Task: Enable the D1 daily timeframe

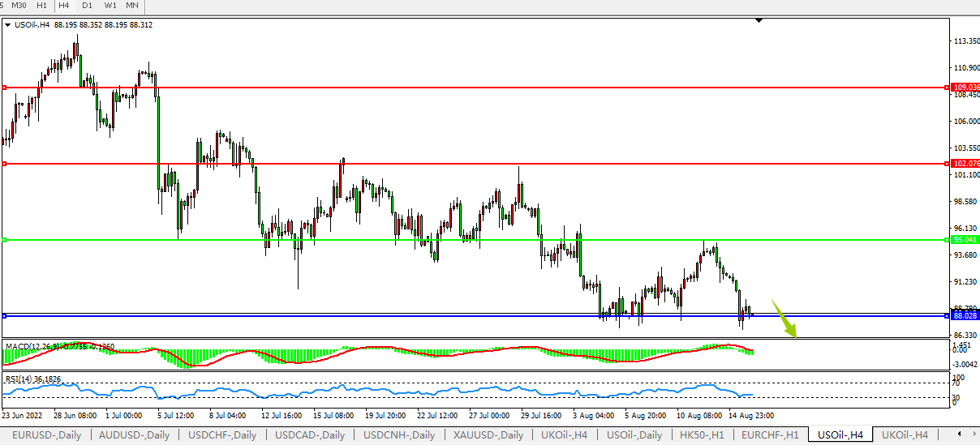Action: click(x=87, y=6)
